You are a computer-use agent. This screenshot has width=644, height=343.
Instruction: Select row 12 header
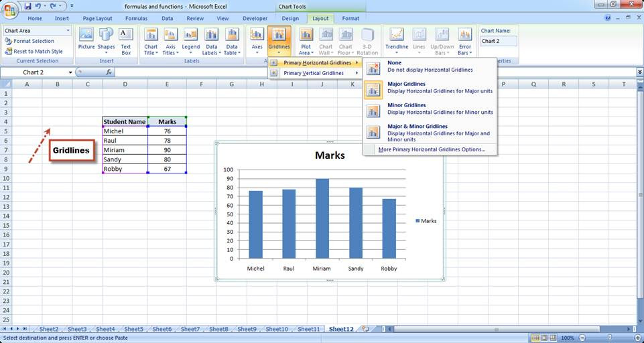[6, 197]
